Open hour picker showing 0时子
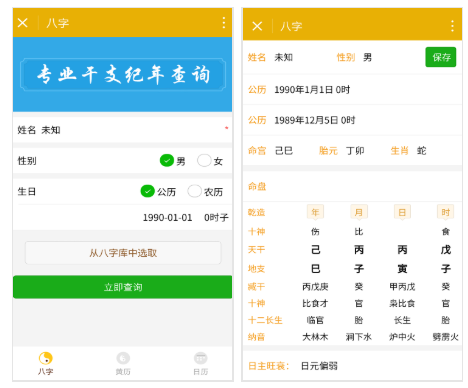Screen dimensions: 468x388 [216, 218]
